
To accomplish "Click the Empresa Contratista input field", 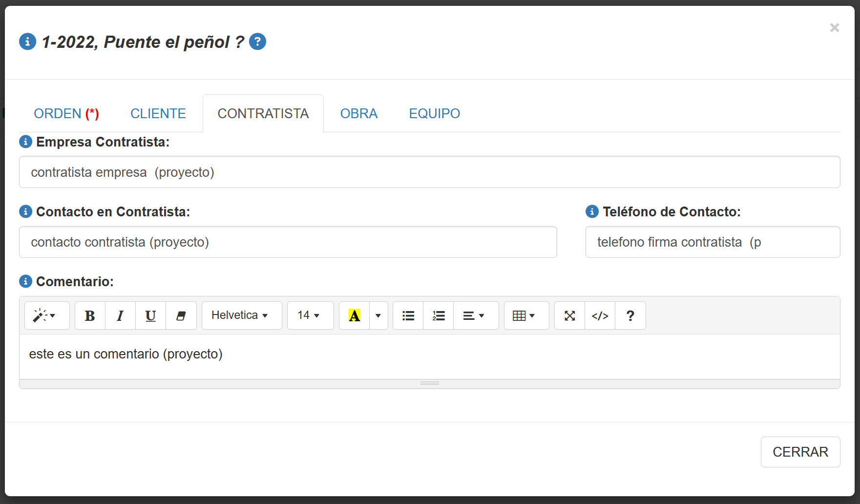I will pos(429,172).
